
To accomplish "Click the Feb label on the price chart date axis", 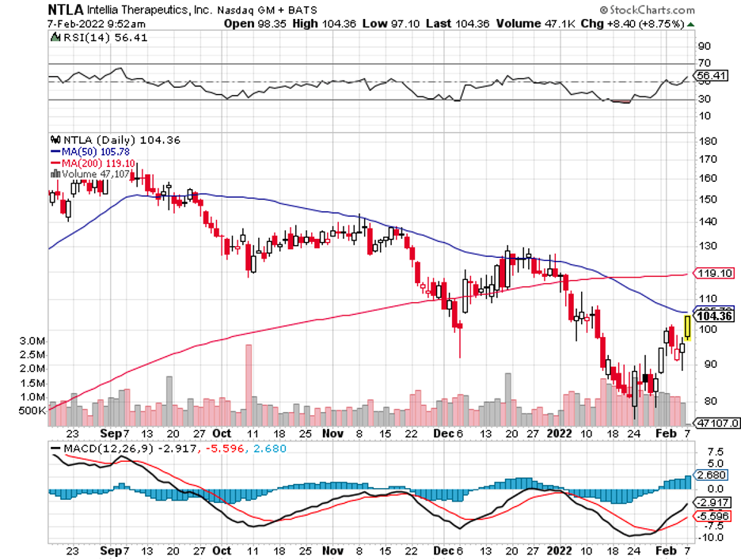I will (x=666, y=433).
